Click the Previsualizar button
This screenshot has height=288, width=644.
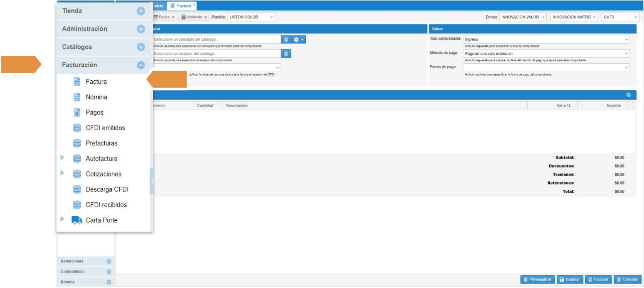point(537,280)
